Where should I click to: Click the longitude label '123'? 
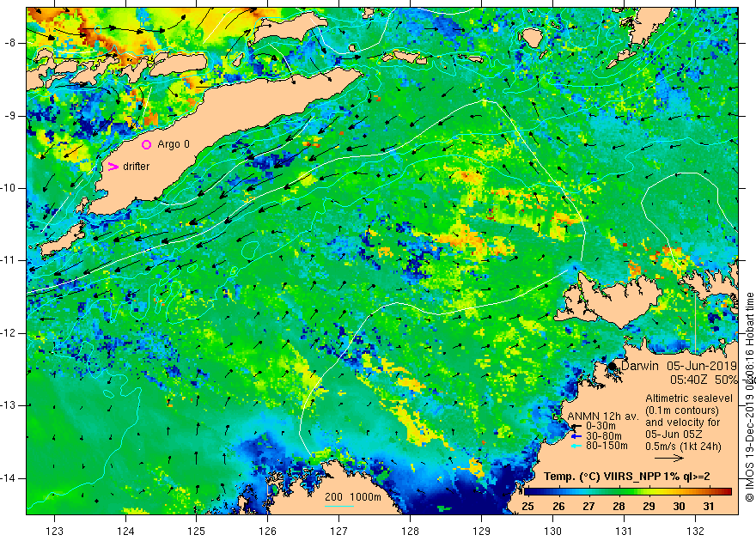pos(54,532)
